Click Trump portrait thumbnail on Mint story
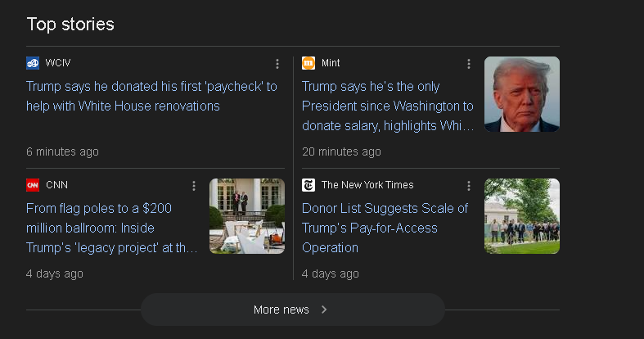The image size is (644, 339). (x=521, y=94)
